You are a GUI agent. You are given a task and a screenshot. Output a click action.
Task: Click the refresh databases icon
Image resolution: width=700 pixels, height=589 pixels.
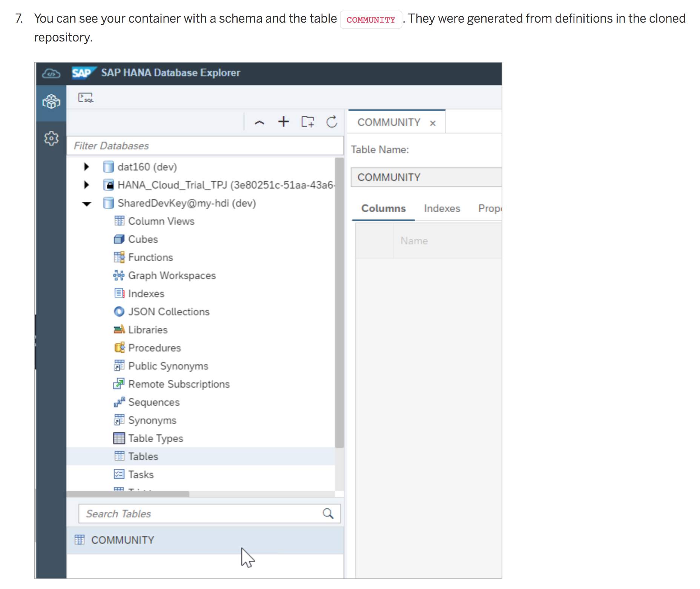click(332, 121)
